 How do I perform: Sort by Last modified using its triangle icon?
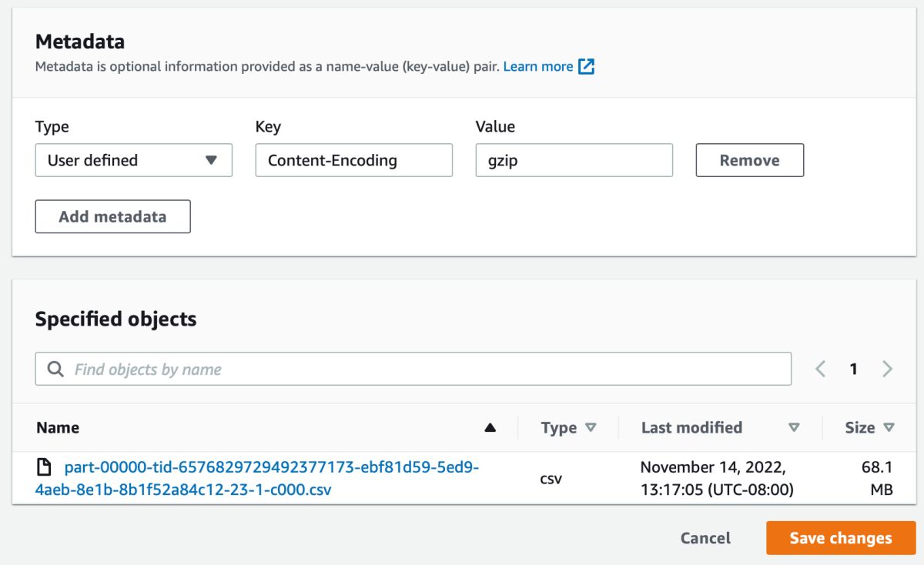click(x=794, y=428)
